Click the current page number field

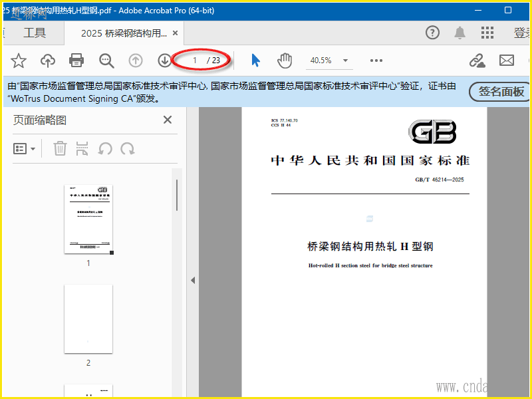click(x=194, y=61)
